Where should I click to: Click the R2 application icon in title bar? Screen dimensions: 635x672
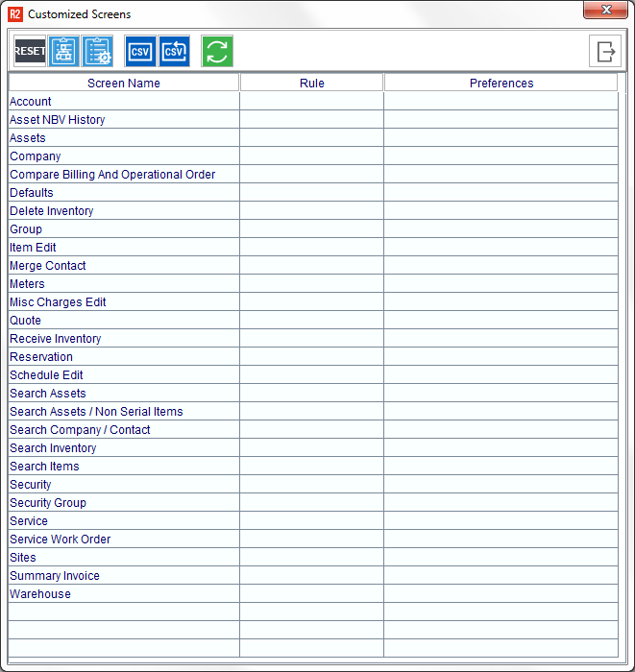pos(14,14)
